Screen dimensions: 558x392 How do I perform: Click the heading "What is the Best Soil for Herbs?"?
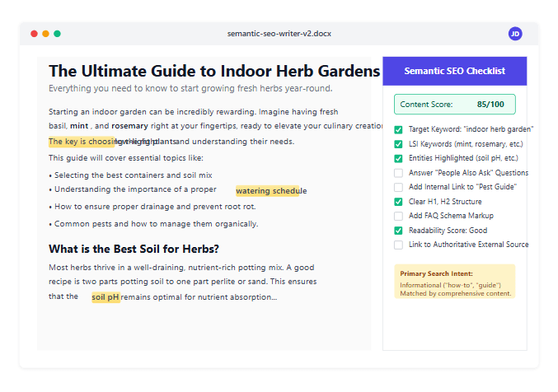coord(134,249)
